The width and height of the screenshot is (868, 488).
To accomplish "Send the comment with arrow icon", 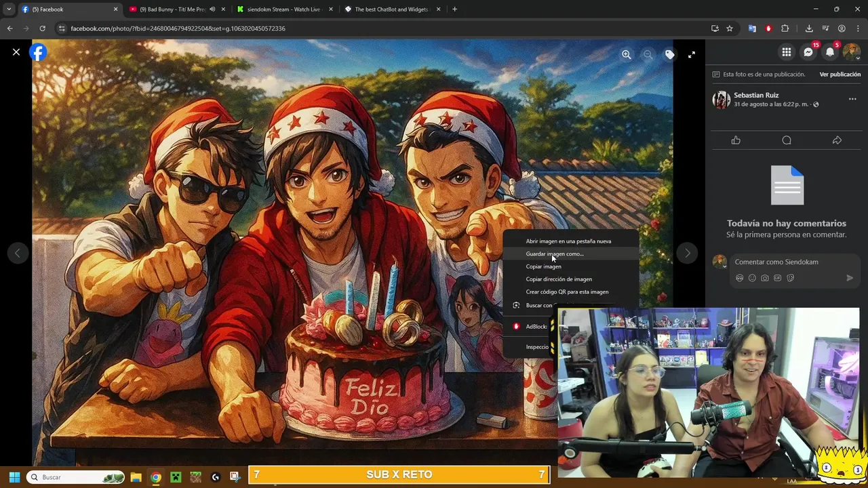I will pos(850,278).
